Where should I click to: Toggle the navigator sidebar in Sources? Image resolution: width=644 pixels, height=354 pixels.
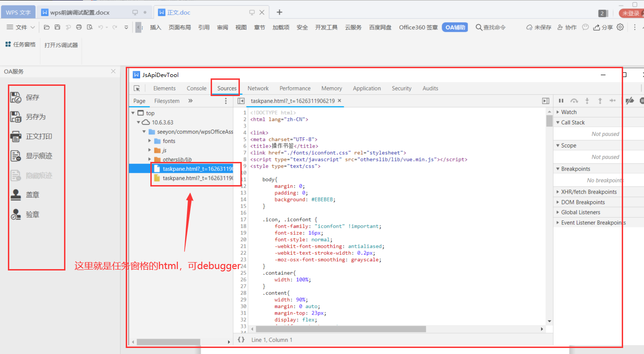(241, 101)
